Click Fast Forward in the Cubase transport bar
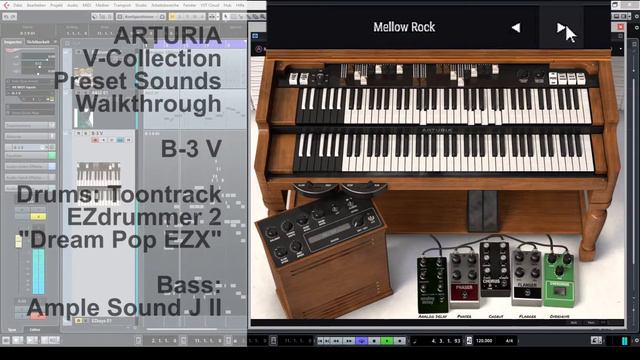Image resolution: width=640 pixels, height=360 pixels. (349, 340)
